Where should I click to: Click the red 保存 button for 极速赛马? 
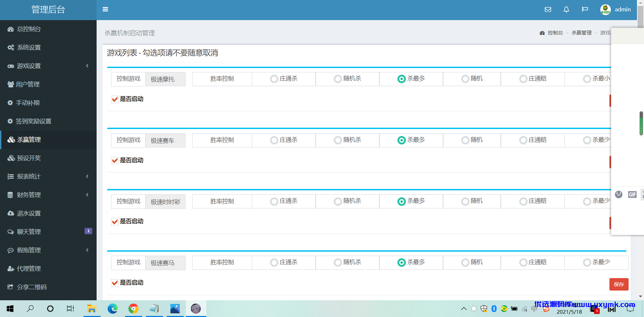click(x=619, y=284)
